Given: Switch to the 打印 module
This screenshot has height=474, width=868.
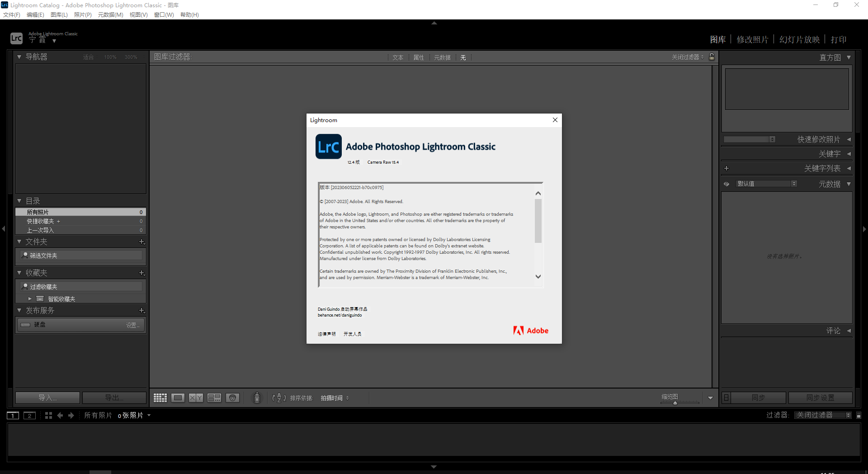Looking at the screenshot, I should (x=839, y=39).
